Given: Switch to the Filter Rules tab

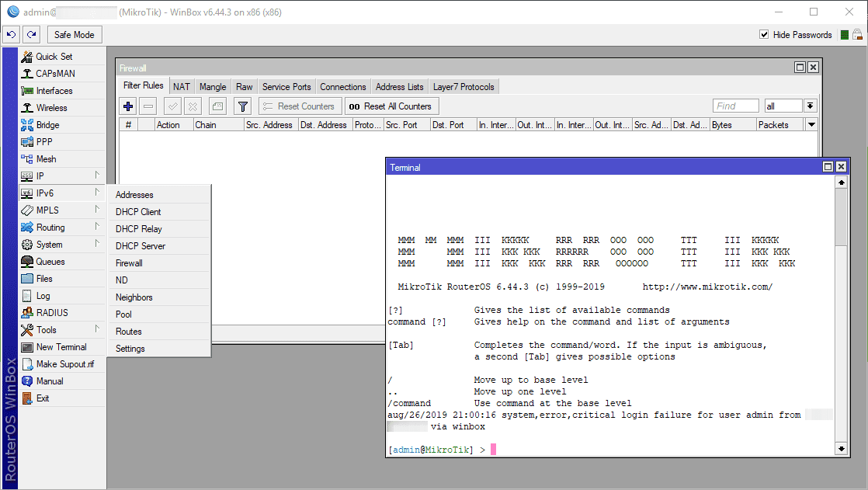Looking at the screenshot, I should coord(144,85).
